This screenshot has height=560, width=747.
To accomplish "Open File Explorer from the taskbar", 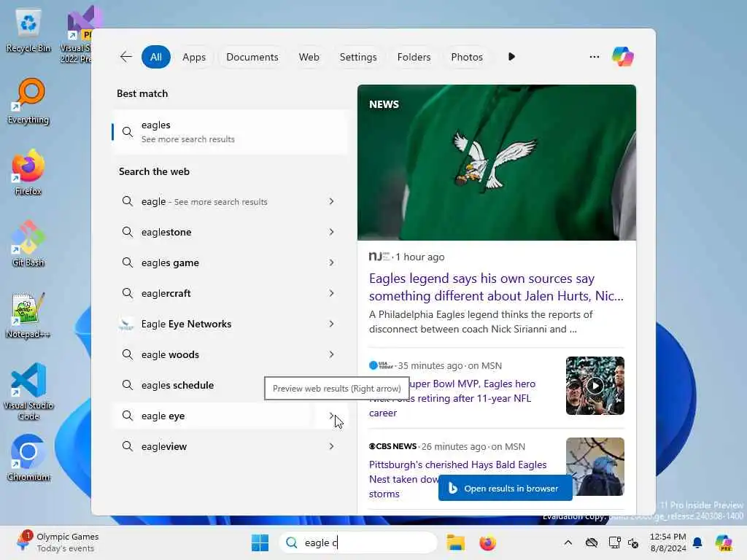I will tap(455, 542).
